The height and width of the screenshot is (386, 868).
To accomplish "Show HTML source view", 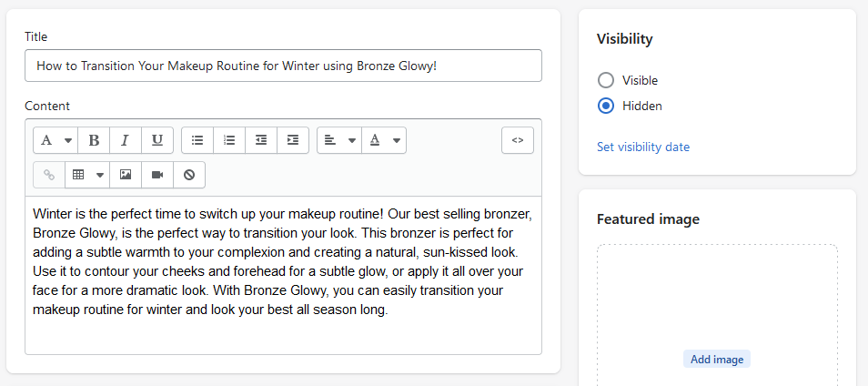I will [518, 141].
